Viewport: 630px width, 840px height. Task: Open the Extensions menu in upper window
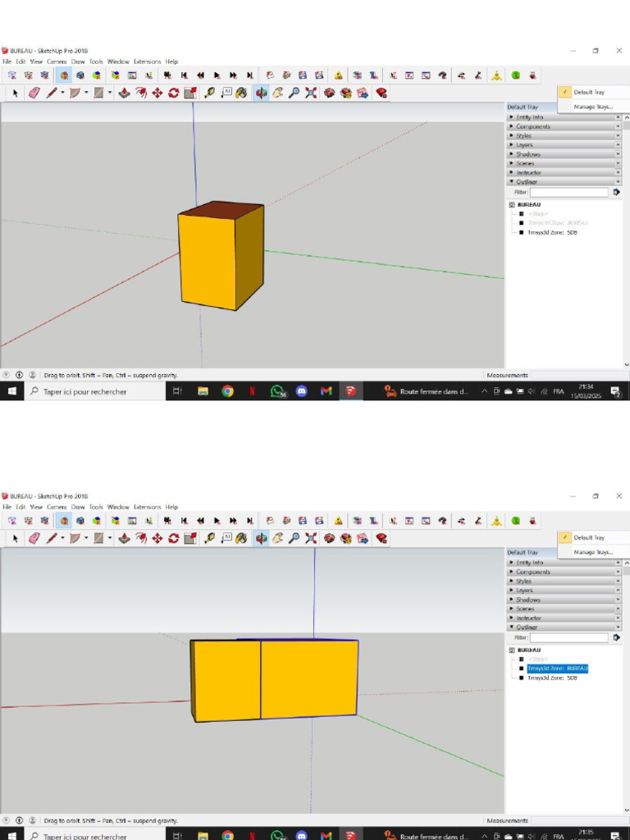coord(148,62)
